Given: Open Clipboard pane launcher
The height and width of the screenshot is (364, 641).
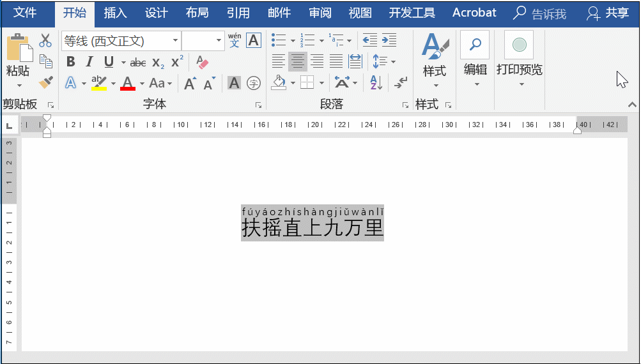Looking at the screenshot, I should 50,105.
